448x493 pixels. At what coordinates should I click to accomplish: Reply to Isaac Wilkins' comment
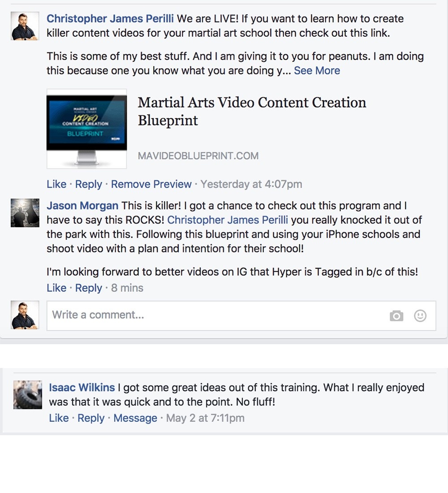91,418
